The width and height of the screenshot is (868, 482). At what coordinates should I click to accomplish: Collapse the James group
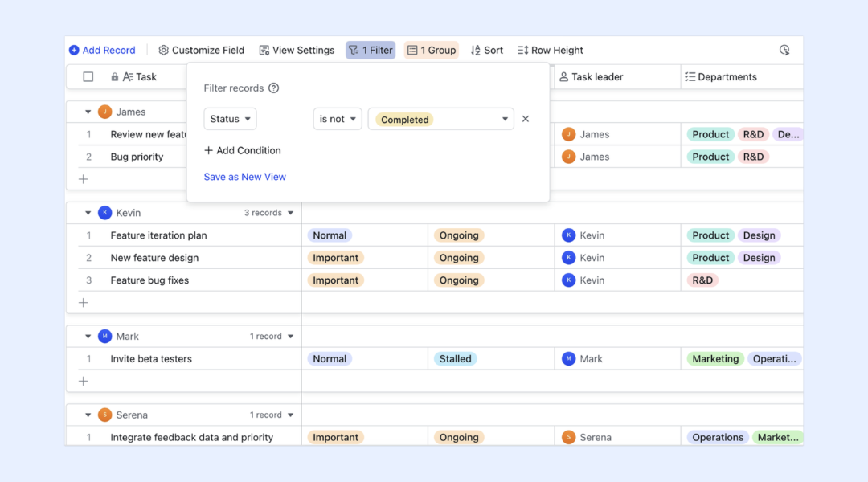[x=88, y=112]
